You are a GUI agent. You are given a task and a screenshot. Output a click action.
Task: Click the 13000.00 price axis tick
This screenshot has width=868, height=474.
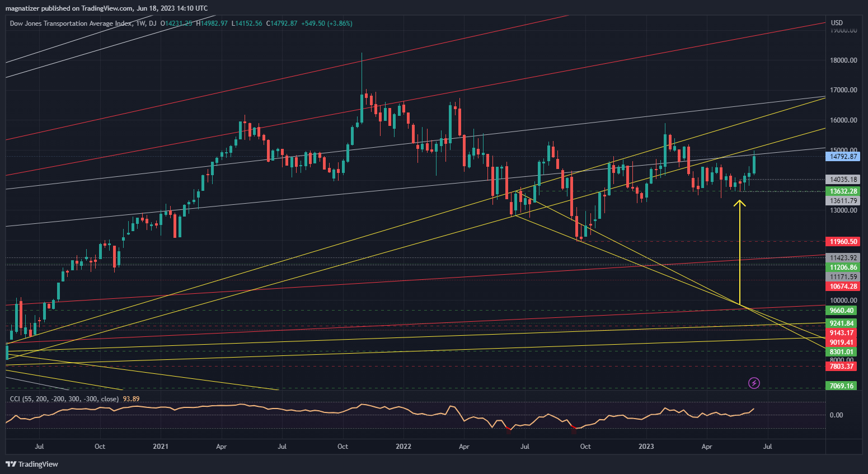point(843,210)
